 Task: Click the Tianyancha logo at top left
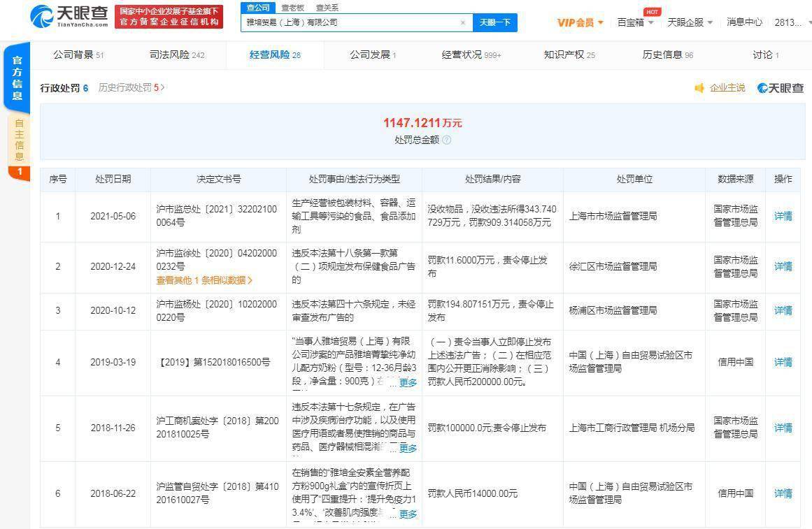coord(69,16)
